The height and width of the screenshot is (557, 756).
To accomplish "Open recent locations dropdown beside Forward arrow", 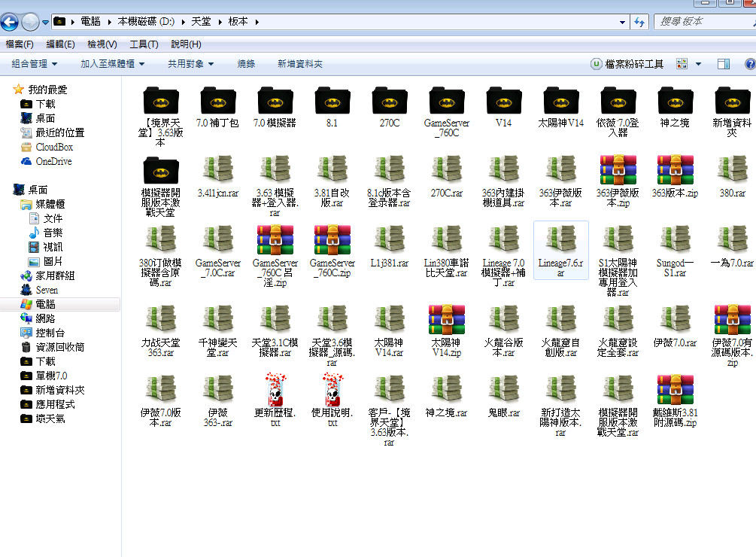I will [45, 22].
